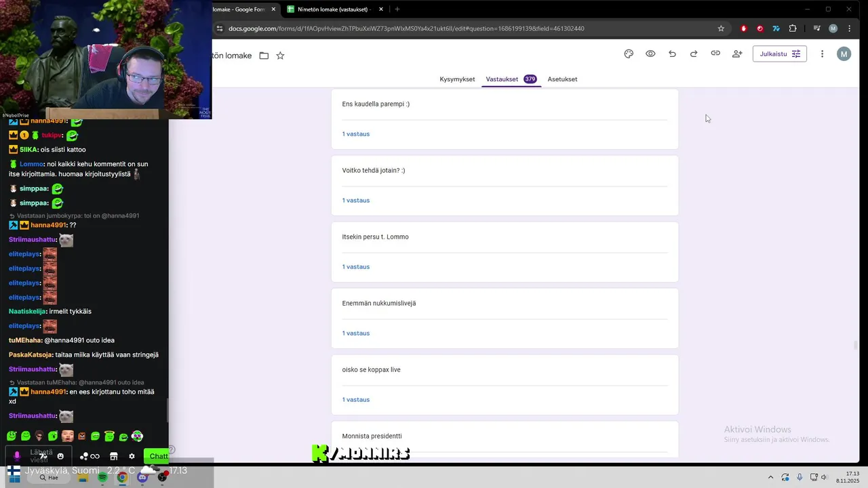Screen dimensions: 868x488
Task: Open the Chrome media control icon
Action: tap(816, 28)
